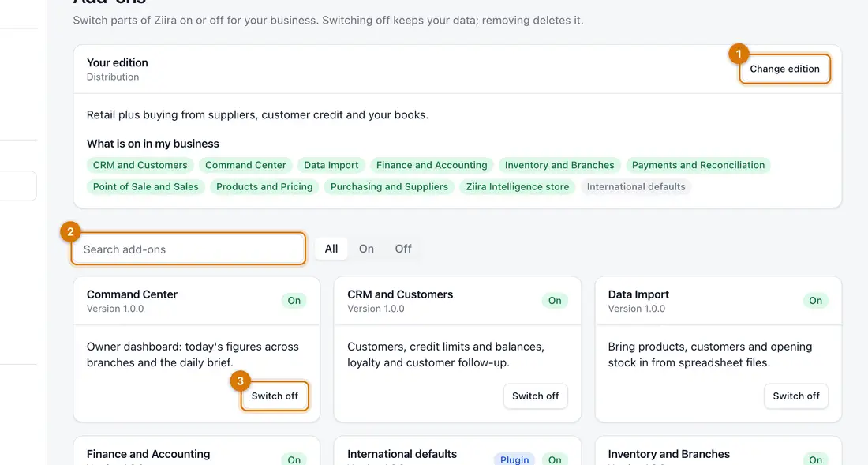Screen dimensions: 868x465
Task: Click the Data Import green chip
Action: pos(331,165)
